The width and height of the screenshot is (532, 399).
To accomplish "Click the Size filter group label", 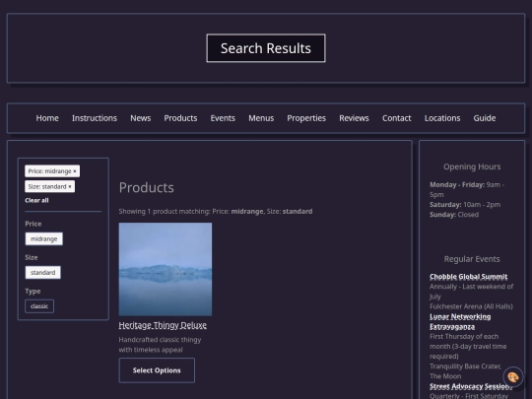I will coord(32,257).
